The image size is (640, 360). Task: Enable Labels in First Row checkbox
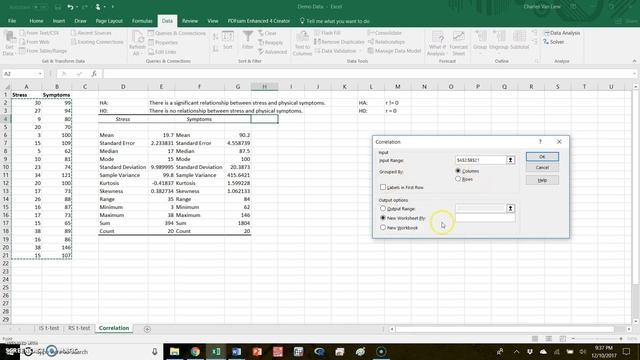click(x=383, y=187)
